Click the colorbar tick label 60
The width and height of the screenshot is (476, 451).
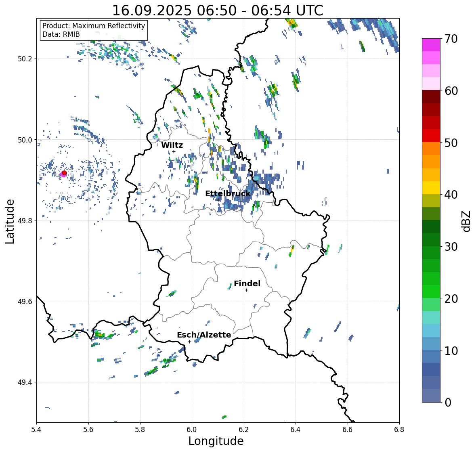(451, 91)
